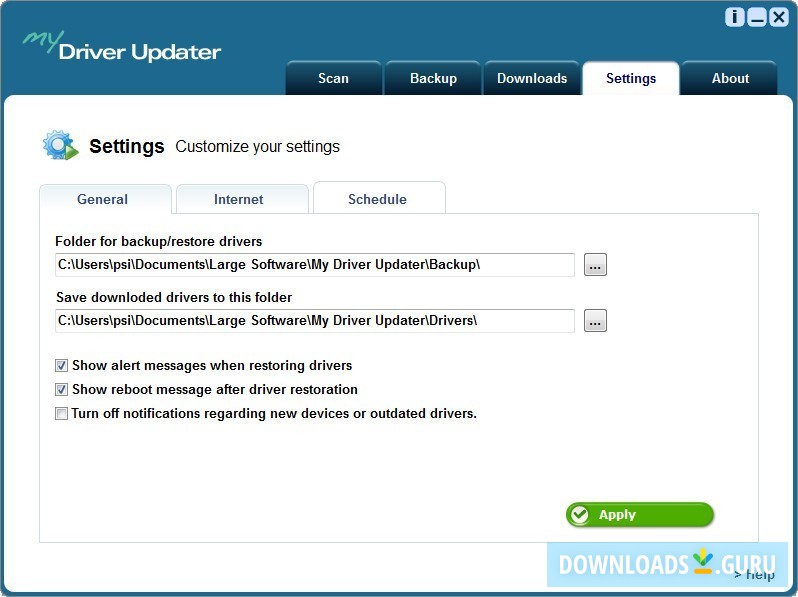The image size is (798, 597).
Task: Enable Turn off notifications regarding new devices
Action: point(61,413)
